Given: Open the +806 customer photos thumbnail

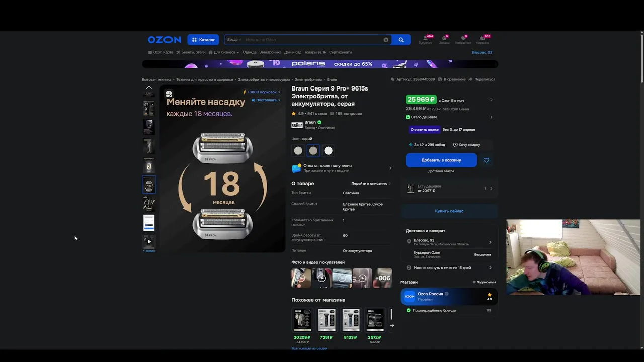Looking at the screenshot, I should [x=383, y=278].
